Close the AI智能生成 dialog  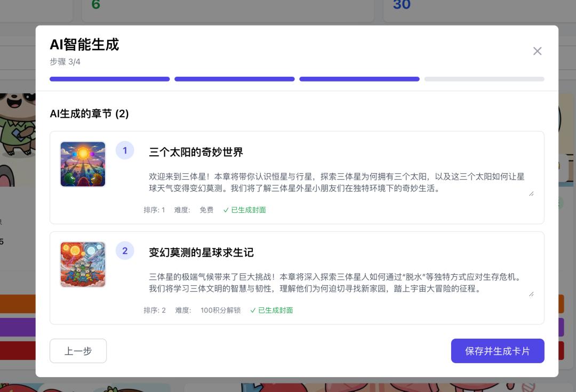pos(537,51)
